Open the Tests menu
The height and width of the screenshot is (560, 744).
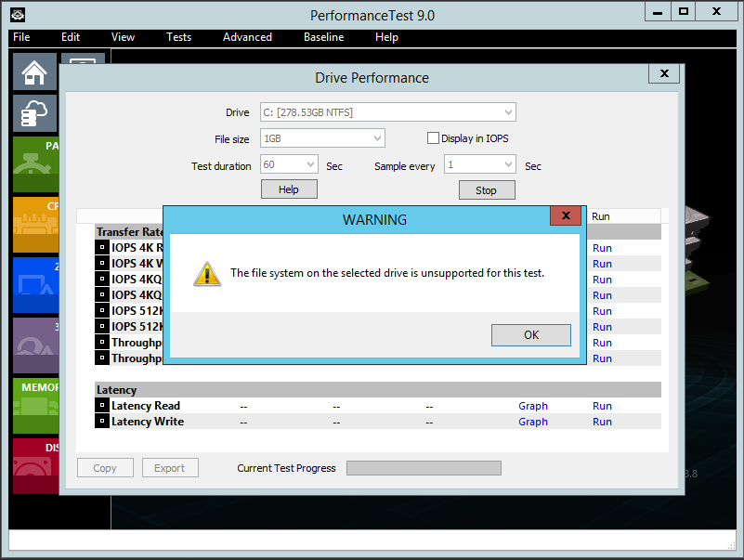tap(179, 37)
